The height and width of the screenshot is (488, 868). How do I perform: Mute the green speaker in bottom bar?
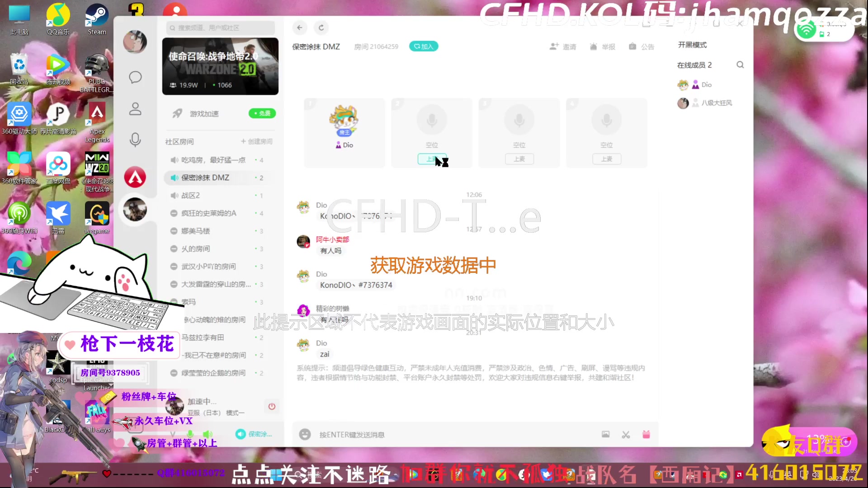point(208,434)
